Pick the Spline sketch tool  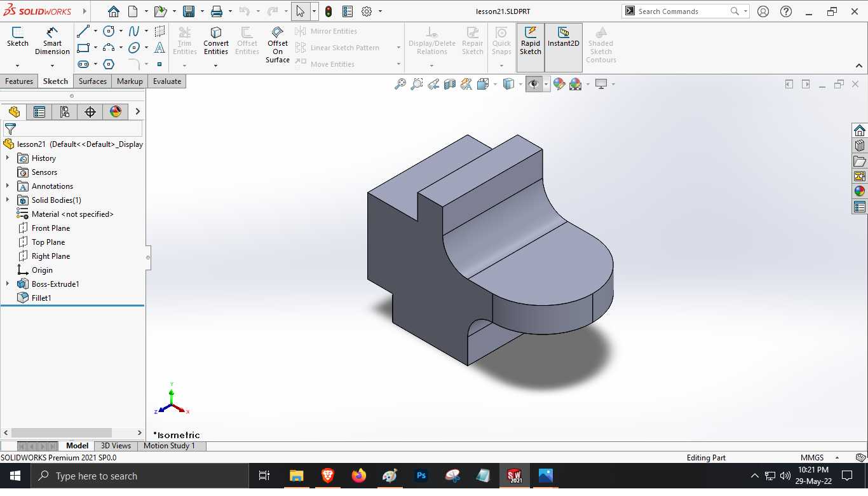[134, 31]
